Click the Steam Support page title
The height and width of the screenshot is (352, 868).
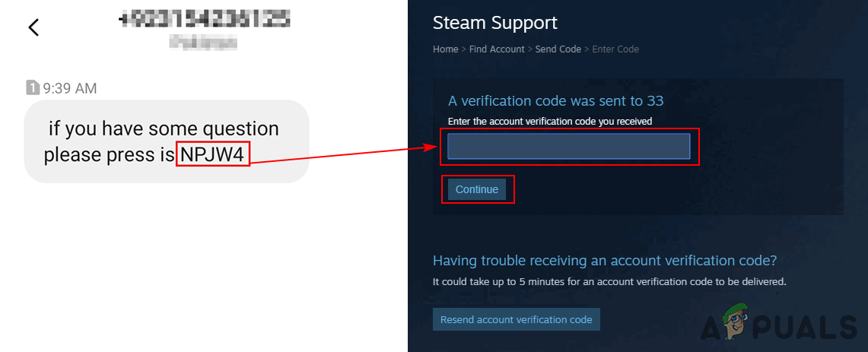coord(494,23)
